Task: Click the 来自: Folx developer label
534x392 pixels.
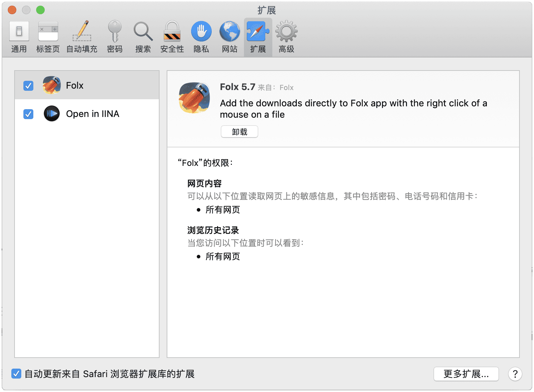Action: (x=276, y=88)
